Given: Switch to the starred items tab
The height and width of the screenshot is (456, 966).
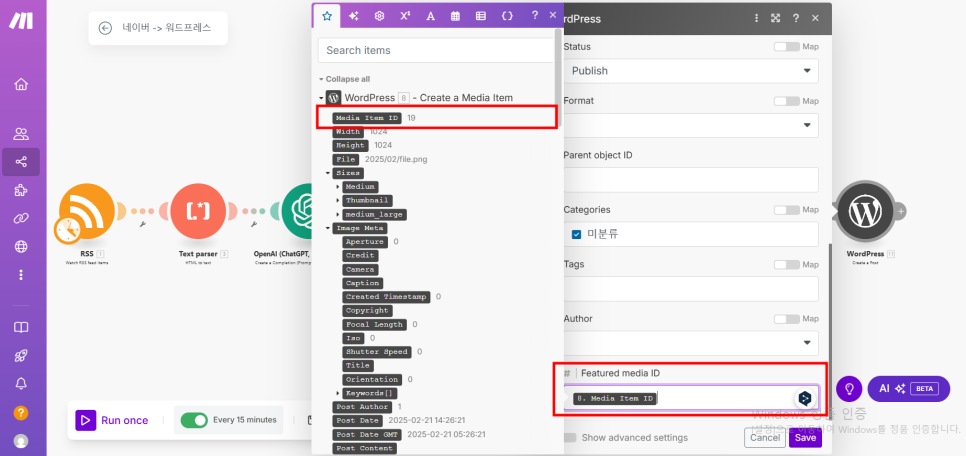Looking at the screenshot, I should pyautogui.click(x=327, y=16).
